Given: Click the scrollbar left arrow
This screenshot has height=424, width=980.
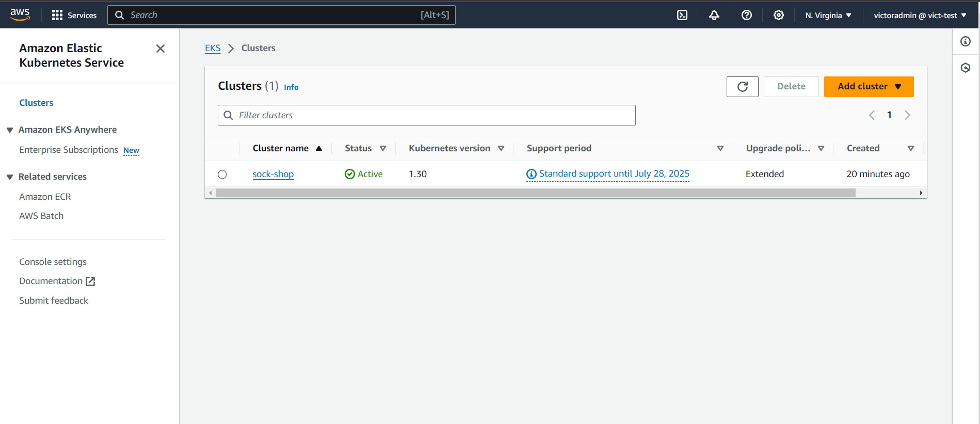Looking at the screenshot, I should tap(210, 193).
